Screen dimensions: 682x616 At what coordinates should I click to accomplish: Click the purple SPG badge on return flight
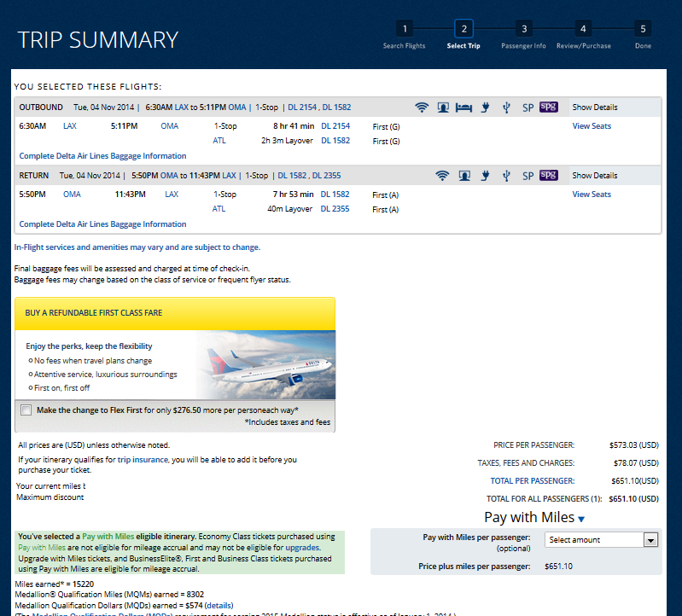click(x=549, y=176)
